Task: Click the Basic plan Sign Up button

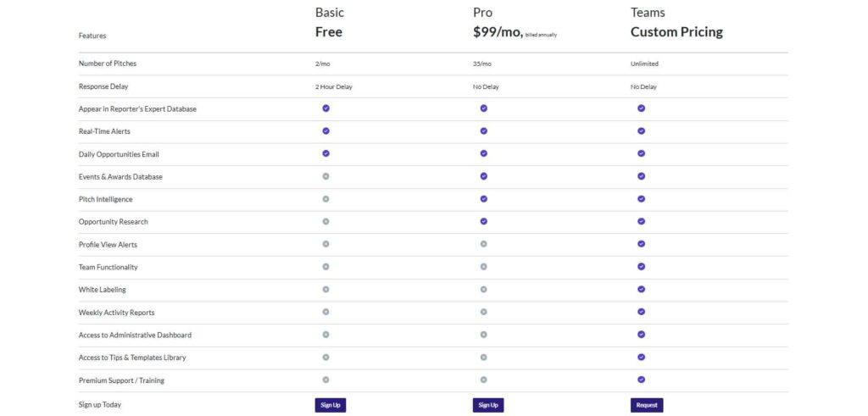Action: coord(330,405)
